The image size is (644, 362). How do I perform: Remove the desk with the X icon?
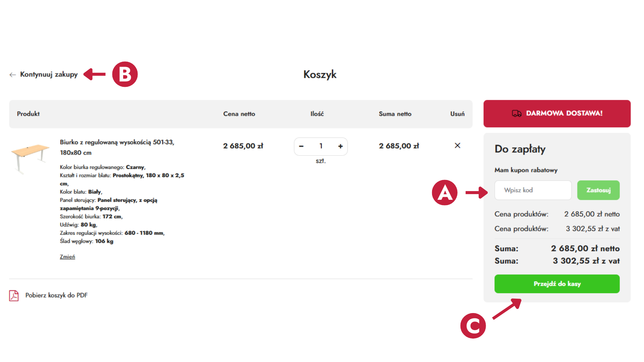tap(457, 145)
